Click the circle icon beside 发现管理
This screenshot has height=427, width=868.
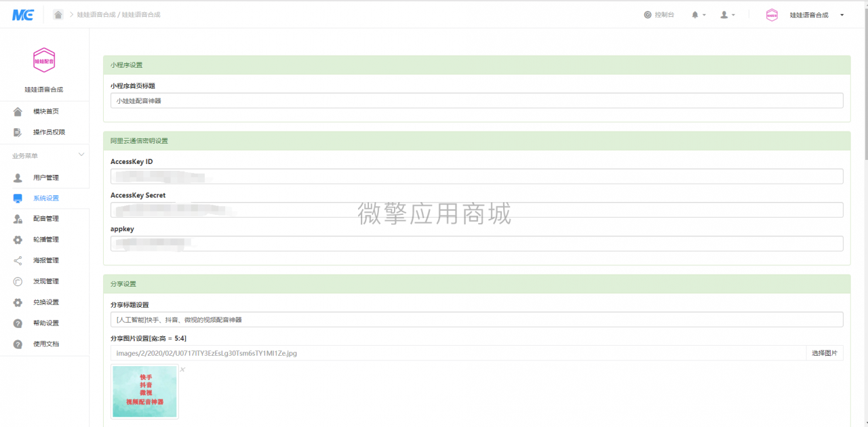pyautogui.click(x=18, y=281)
